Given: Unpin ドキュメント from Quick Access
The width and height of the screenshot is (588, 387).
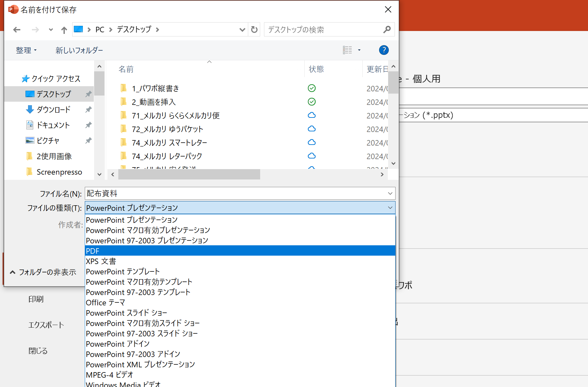Looking at the screenshot, I should point(88,125).
